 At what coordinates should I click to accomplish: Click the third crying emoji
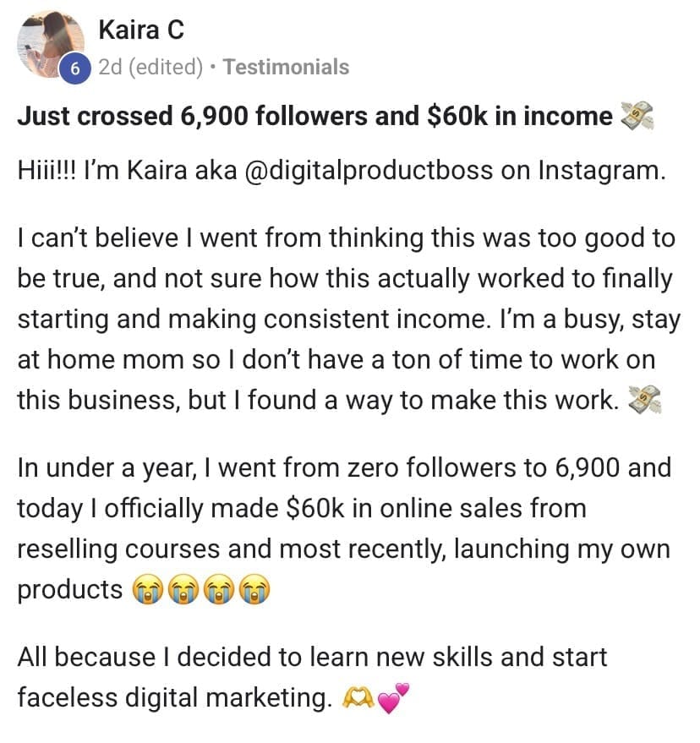click(218, 589)
